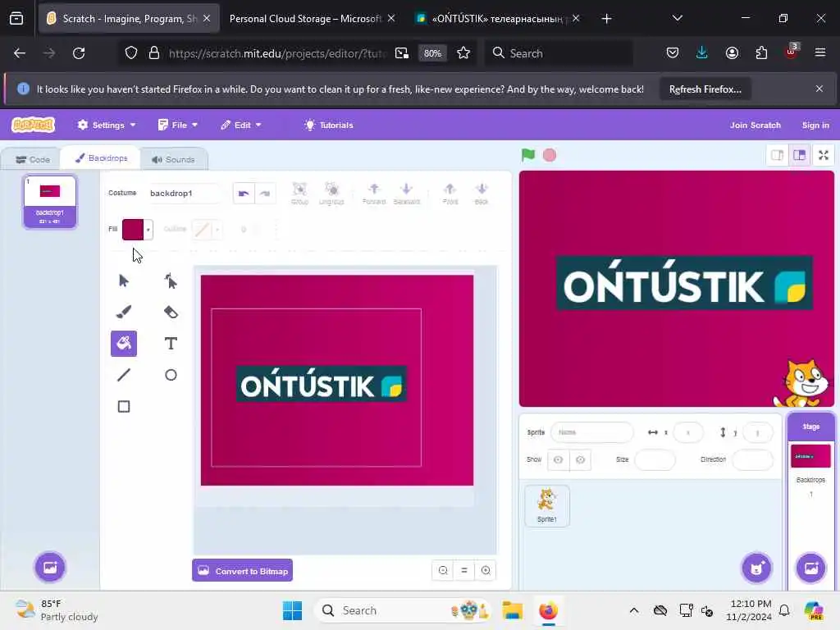Select the Stage backdrop thumbnail
Image resolution: width=840 pixels, height=630 pixels.
(810, 456)
